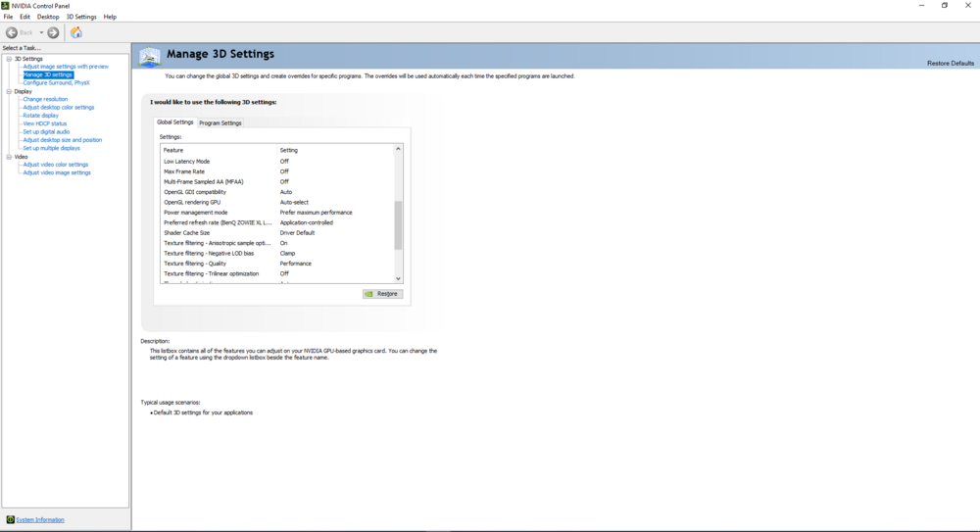Open Adjust desktop size and position
980x532 pixels.
63,140
